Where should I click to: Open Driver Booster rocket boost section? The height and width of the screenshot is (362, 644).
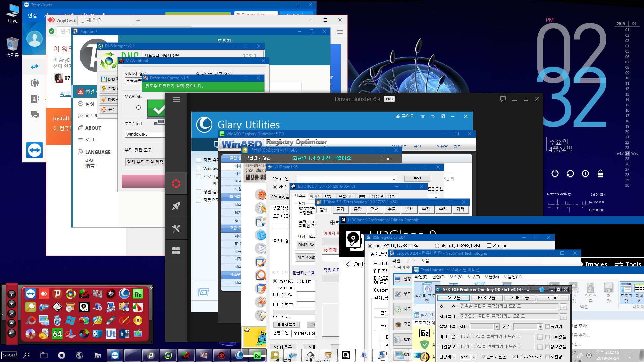[176, 206]
